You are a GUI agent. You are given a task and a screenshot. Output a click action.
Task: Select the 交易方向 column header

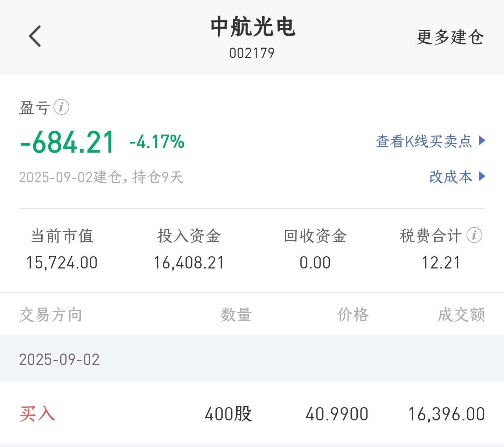pyautogui.click(x=51, y=315)
